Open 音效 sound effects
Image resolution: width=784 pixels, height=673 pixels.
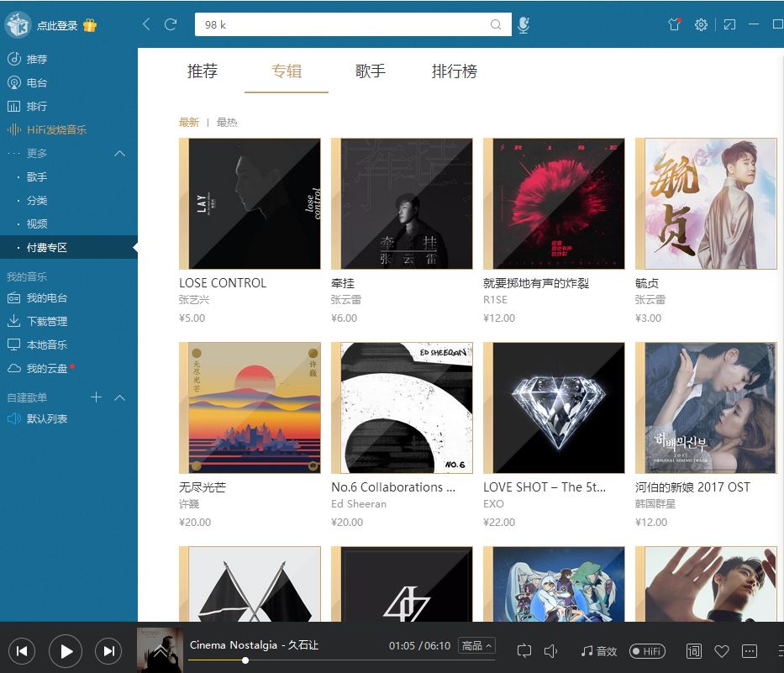(x=598, y=651)
